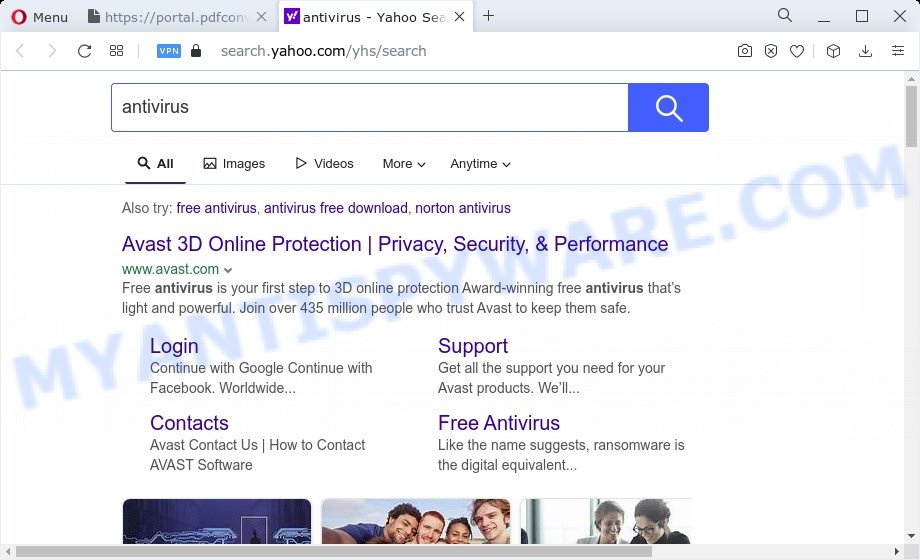Open the women at laptop thumbnail
This screenshot has width=920, height=560.
(606, 521)
